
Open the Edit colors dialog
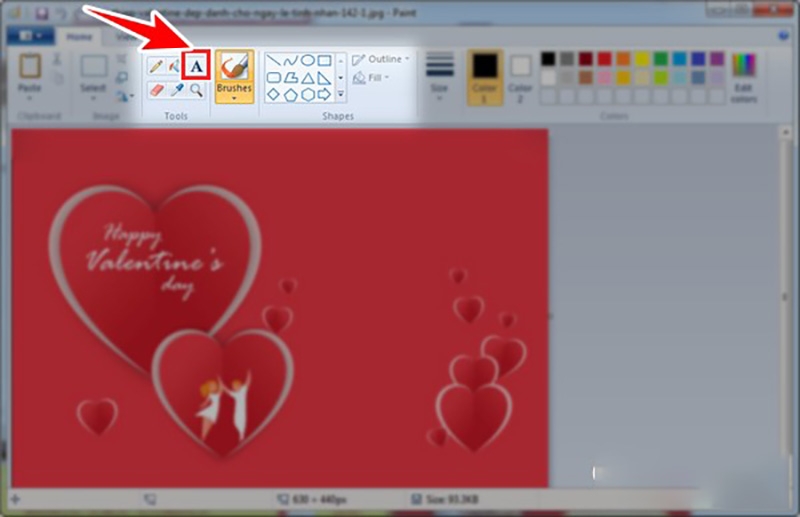point(744,78)
